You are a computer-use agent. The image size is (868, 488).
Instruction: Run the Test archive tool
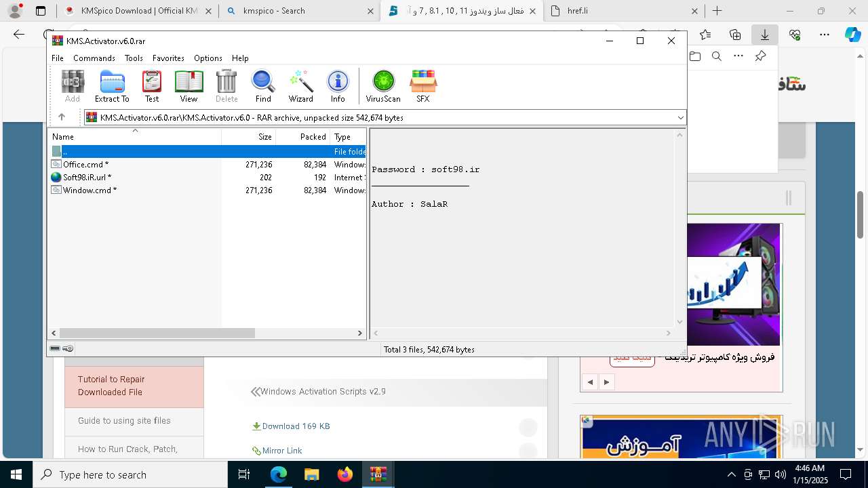click(x=152, y=86)
